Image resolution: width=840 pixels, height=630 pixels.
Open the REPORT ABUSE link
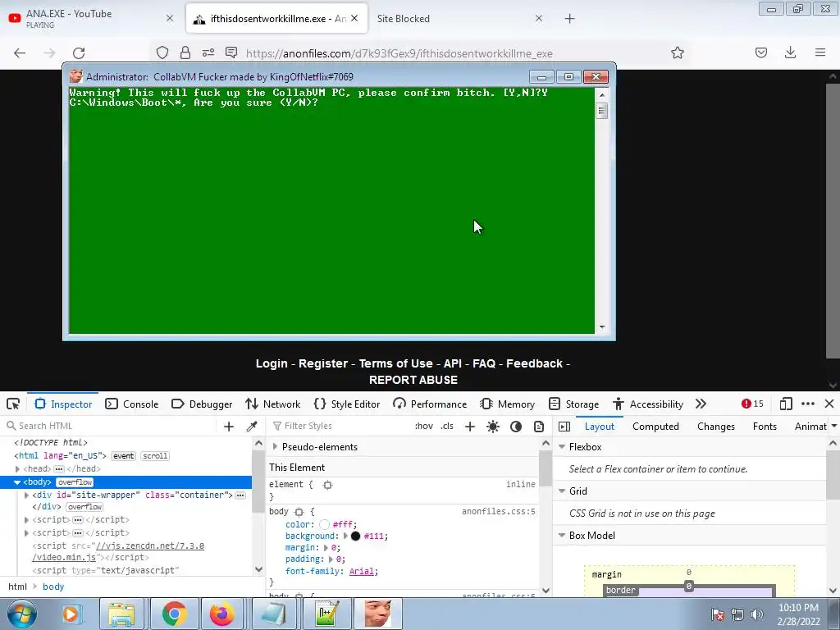tap(413, 380)
